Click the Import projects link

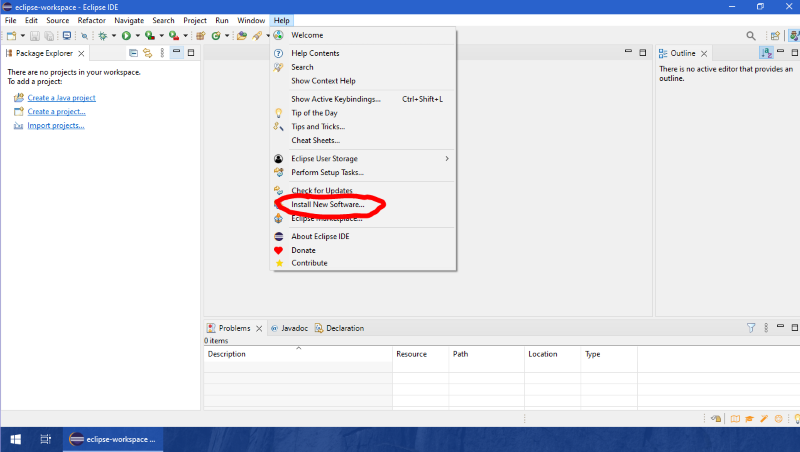(56, 125)
